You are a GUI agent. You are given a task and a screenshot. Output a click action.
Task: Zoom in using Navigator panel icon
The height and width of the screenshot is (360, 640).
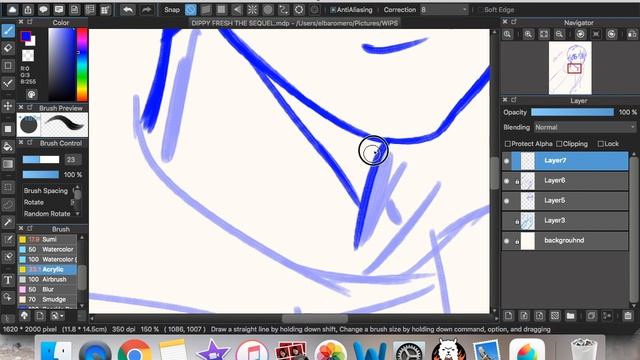click(x=528, y=34)
